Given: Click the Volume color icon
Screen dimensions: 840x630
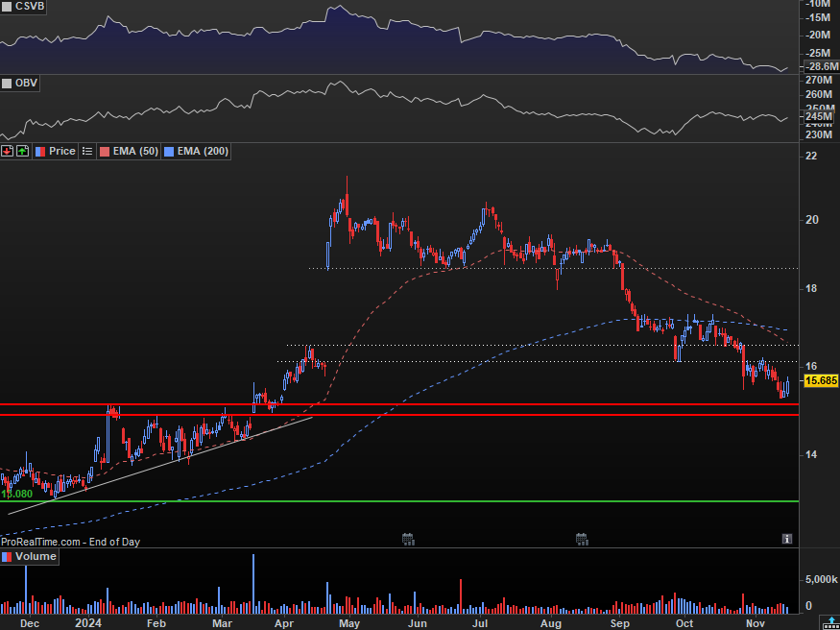Looking at the screenshot, I should [x=7, y=557].
